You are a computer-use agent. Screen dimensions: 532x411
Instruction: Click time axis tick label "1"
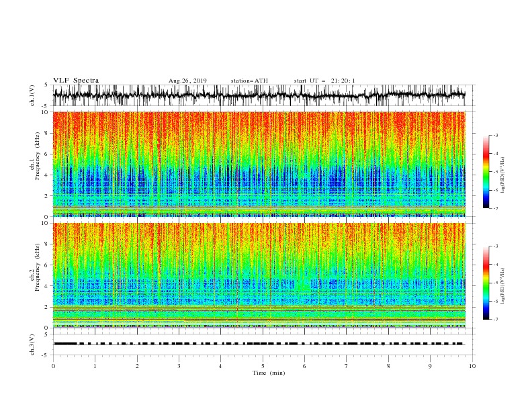pos(95,366)
